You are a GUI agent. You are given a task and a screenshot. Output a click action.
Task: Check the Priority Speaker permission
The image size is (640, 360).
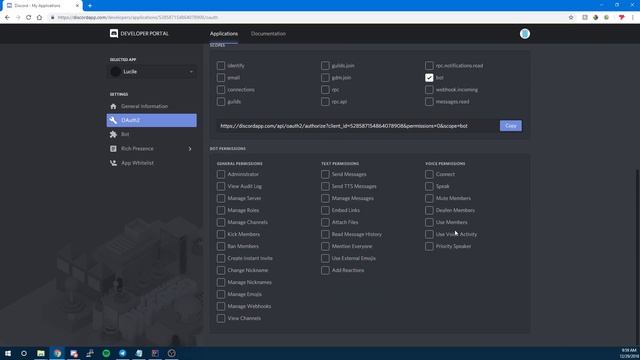click(x=429, y=246)
